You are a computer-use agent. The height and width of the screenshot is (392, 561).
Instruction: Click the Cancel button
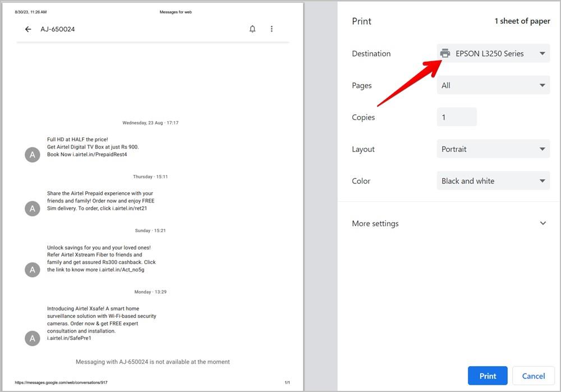tap(533, 376)
